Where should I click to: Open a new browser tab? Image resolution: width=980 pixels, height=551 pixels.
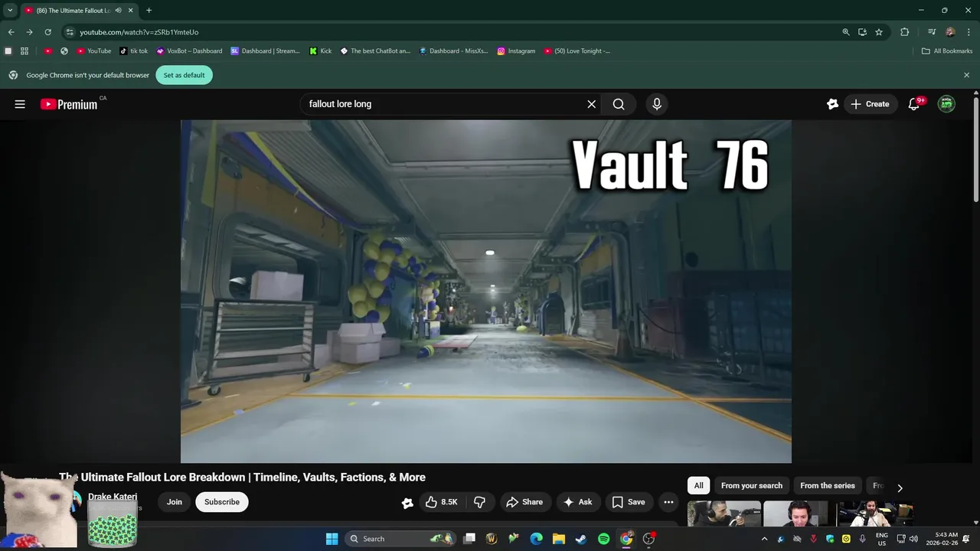pyautogui.click(x=149, y=11)
